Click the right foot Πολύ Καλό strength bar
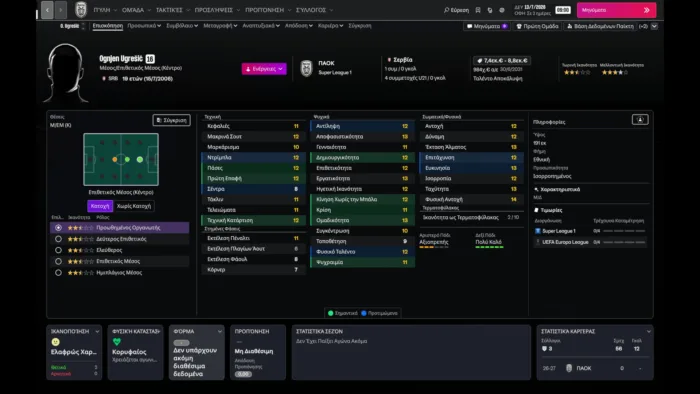This screenshot has width=700, height=394. coord(489,247)
